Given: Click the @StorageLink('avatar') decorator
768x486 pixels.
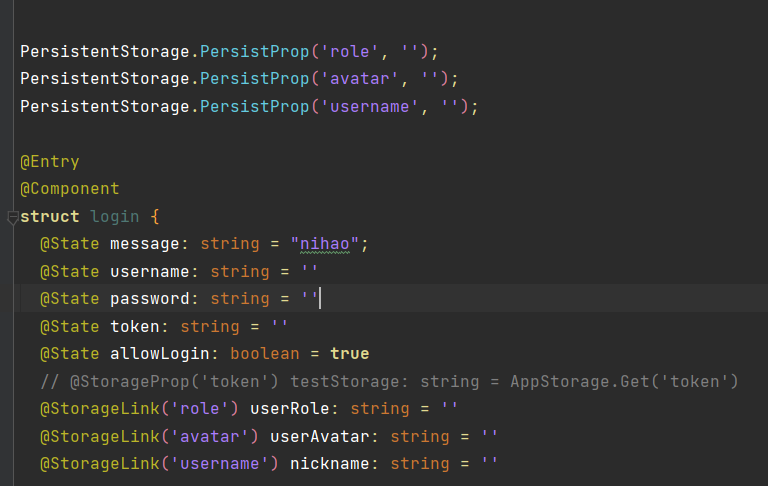Looking at the screenshot, I should (x=149, y=436).
